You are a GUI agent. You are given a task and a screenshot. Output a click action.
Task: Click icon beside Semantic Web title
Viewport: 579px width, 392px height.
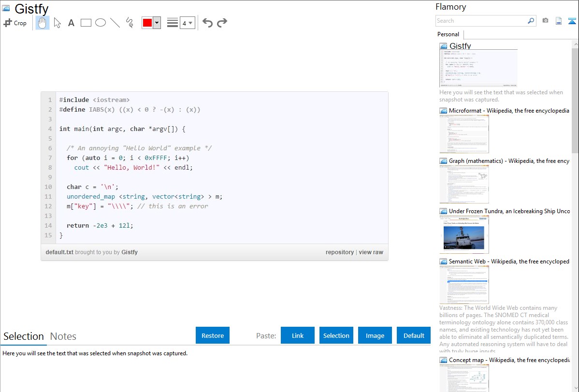(444, 261)
